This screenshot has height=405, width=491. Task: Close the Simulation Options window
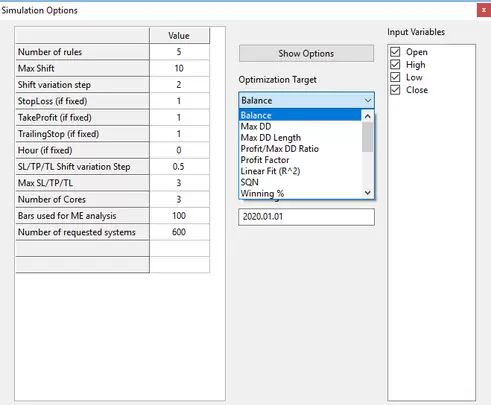pos(484,10)
